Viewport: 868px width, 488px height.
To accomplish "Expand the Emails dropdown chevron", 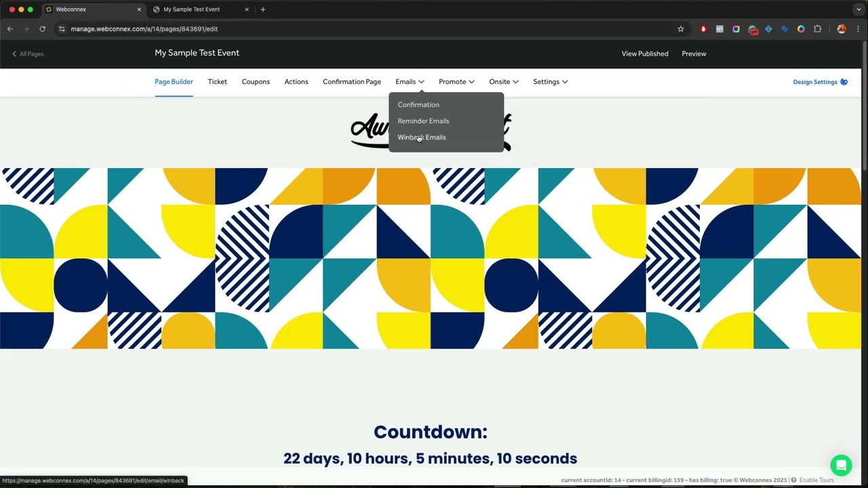I will [x=421, y=82].
